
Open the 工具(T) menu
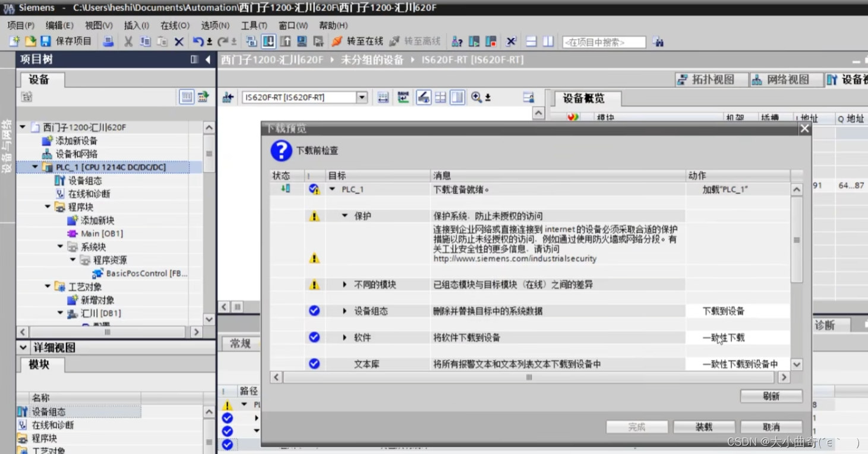point(254,26)
